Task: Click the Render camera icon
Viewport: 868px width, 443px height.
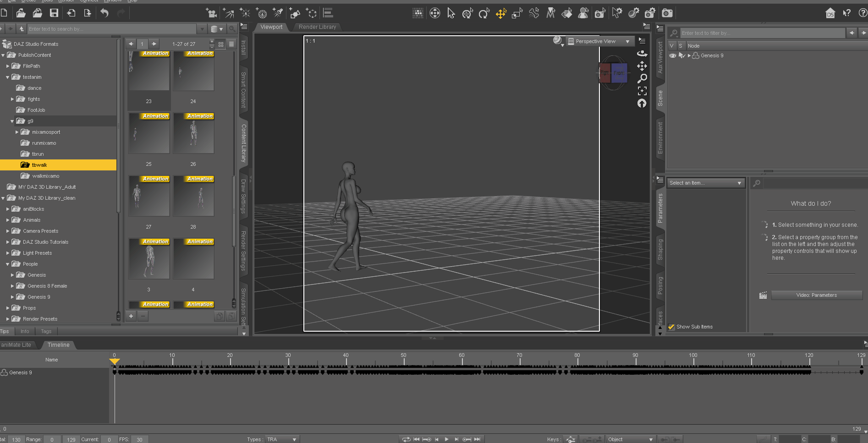Action: click(667, 13)
